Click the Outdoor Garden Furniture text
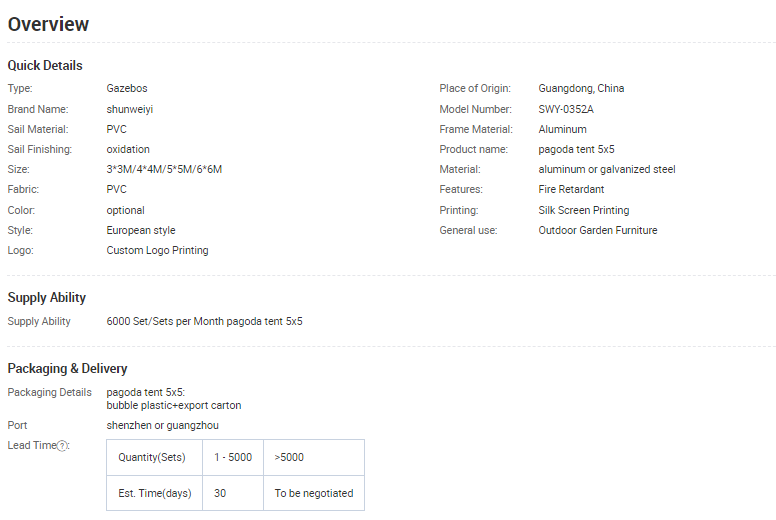 coord(598,230)
